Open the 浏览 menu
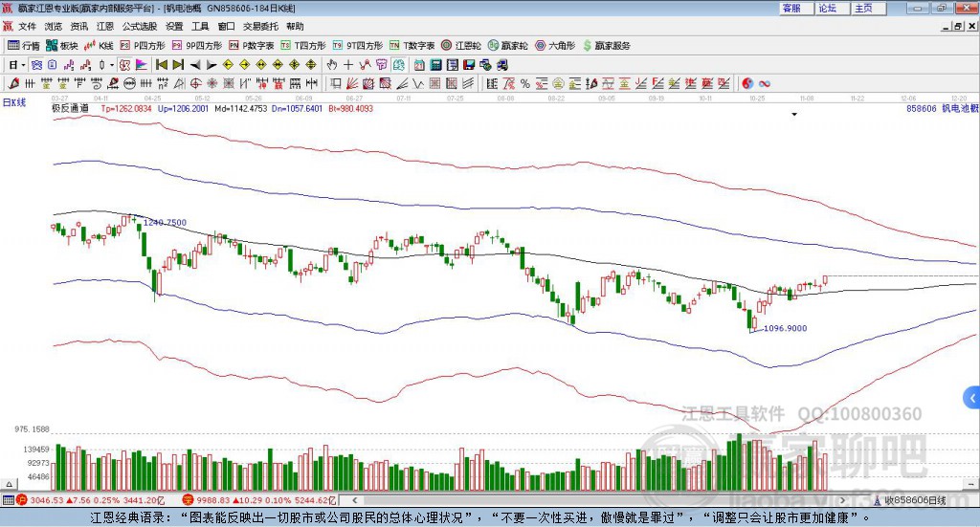The width and height of the screenshot is (980, 527). (x=54, y=26)
